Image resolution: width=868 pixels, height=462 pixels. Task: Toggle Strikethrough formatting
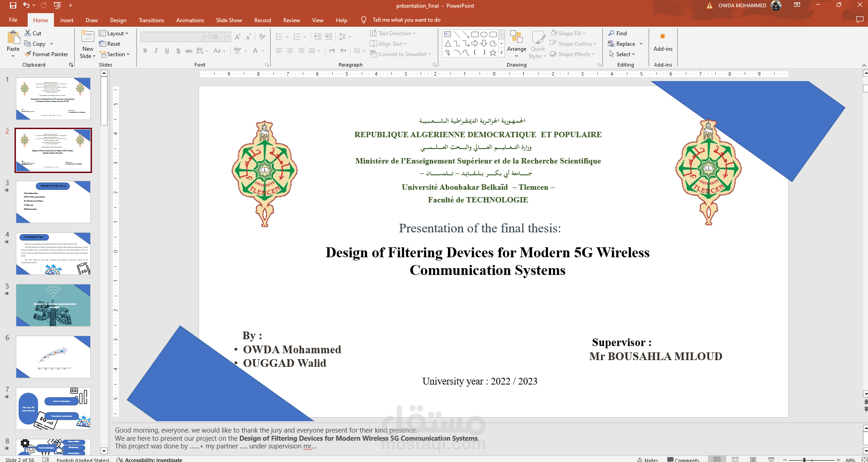[x=189, y=51]
